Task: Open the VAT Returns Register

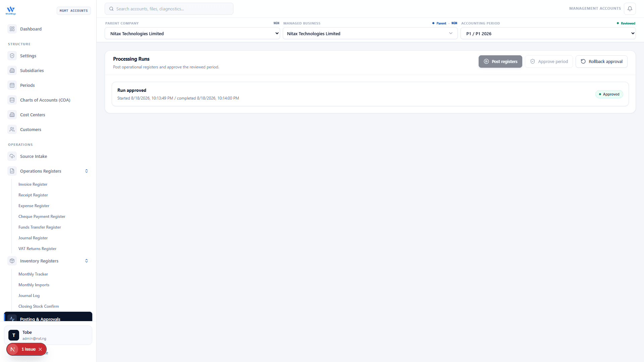Action: tap(37, 249)
